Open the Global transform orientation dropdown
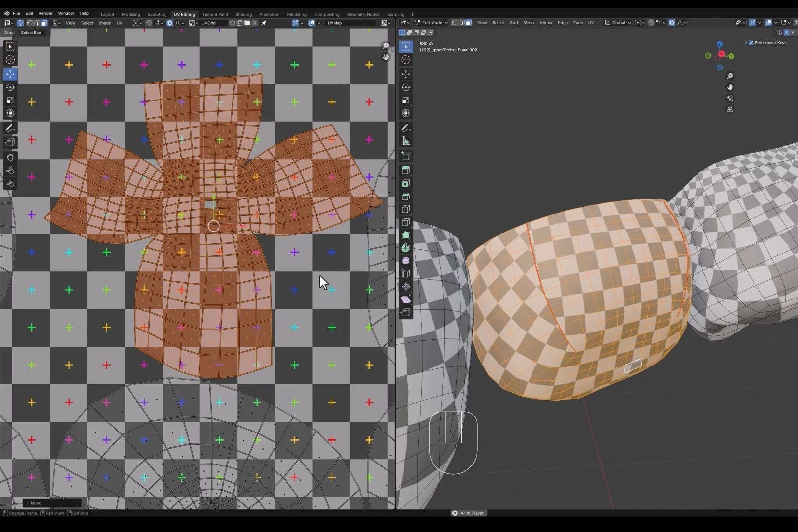The height and width of the screenshot is (532, 798). click(x=618, y=23)
